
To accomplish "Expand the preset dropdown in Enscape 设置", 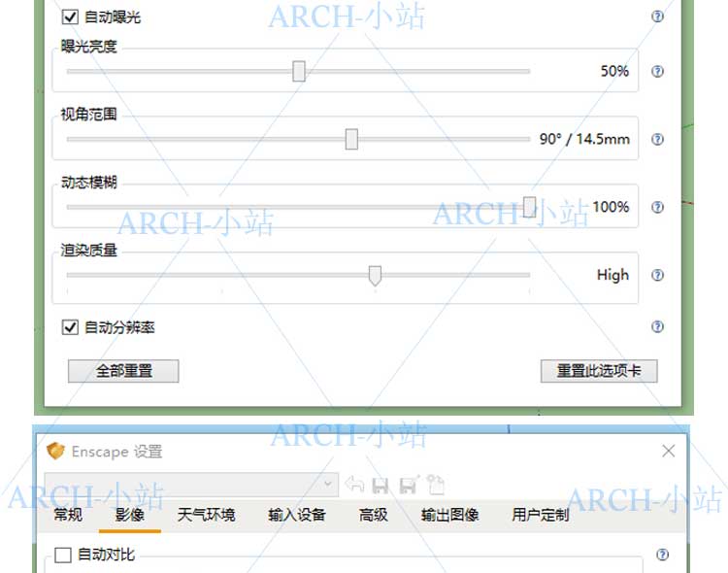I will pos(329,484).
